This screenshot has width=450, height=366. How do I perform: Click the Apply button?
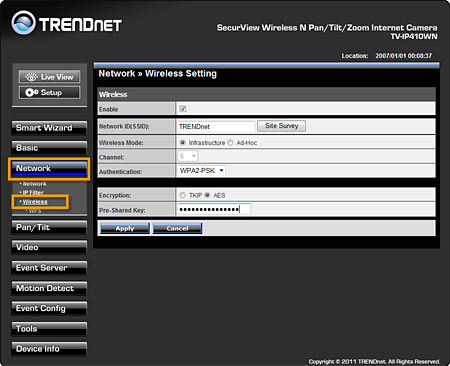click(125, 228)
